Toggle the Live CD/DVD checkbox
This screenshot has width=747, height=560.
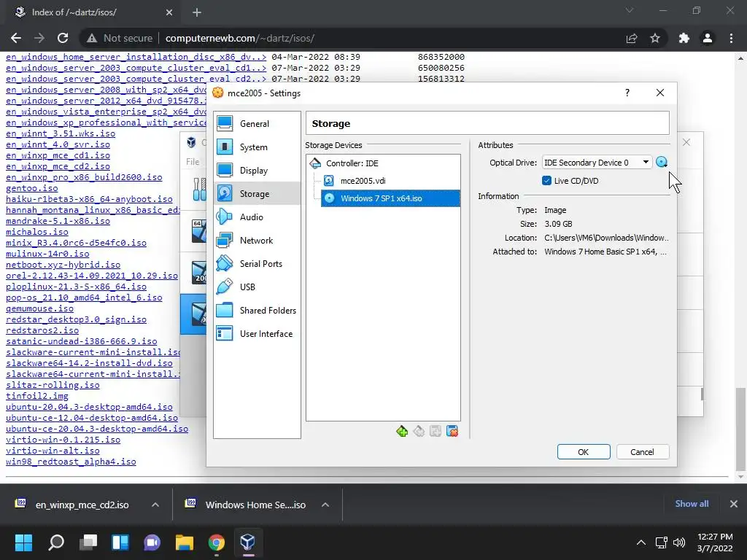(546, 181)
